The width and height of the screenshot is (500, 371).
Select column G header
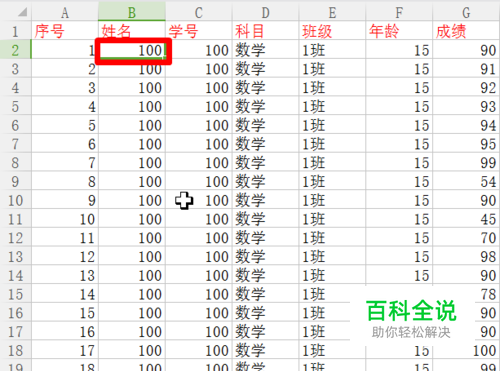(466, 13)
